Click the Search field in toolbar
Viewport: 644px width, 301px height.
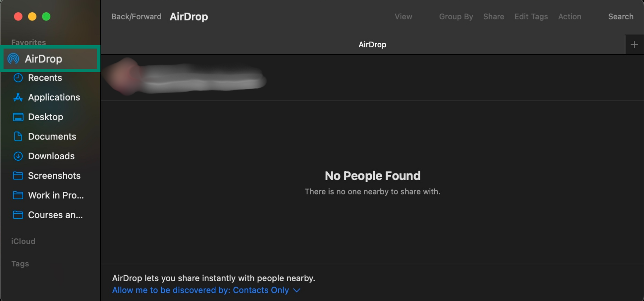(620, 17)
